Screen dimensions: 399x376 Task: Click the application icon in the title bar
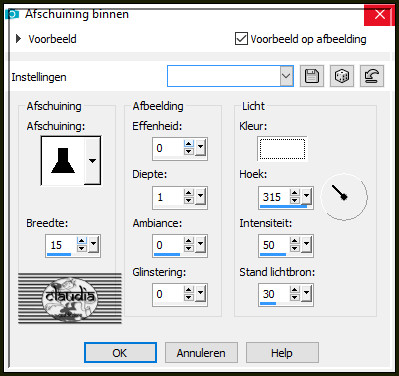(13, 14)
